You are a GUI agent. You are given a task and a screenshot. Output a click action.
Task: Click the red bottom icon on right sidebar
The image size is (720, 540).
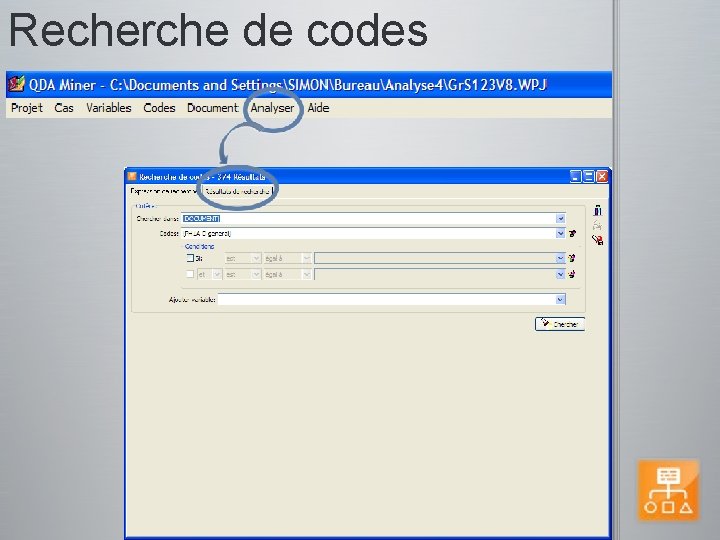(x=597, y=240)
